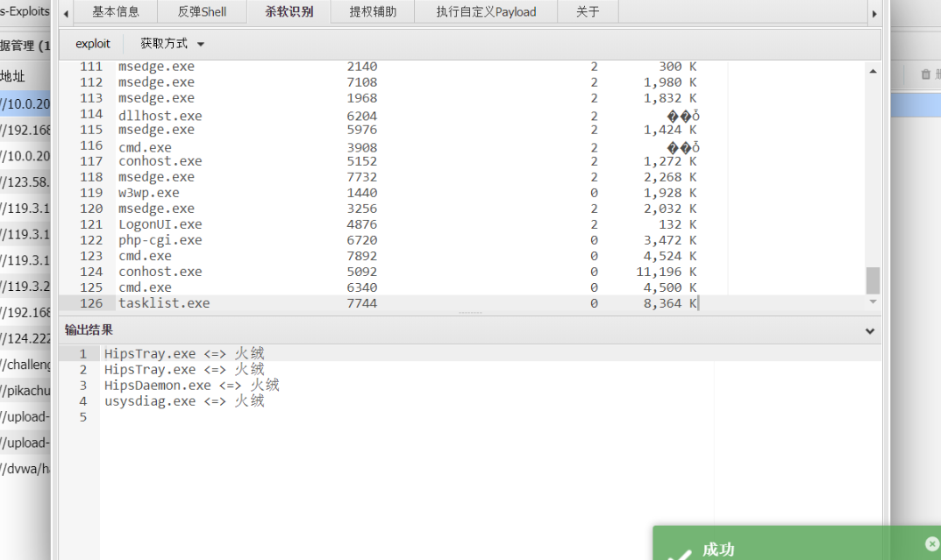This screenshot has width=941, height=560.
Task: Click the tasklist.exe line in process list
Action: [164, 303]
